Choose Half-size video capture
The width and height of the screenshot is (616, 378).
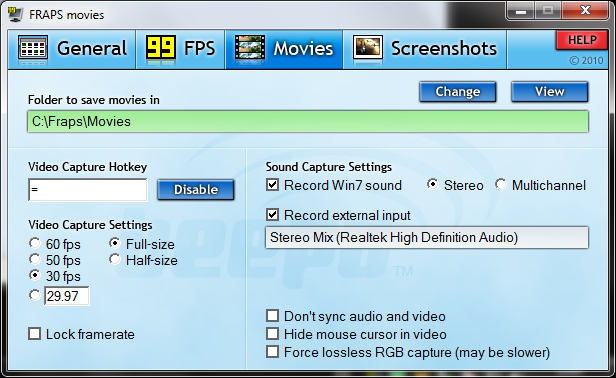115,259
